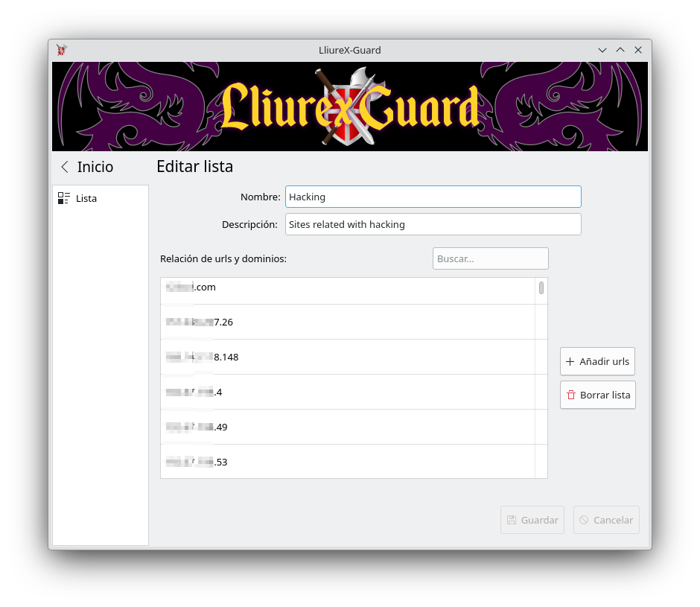
Task: Go back to Inicio
Action: 87,167
